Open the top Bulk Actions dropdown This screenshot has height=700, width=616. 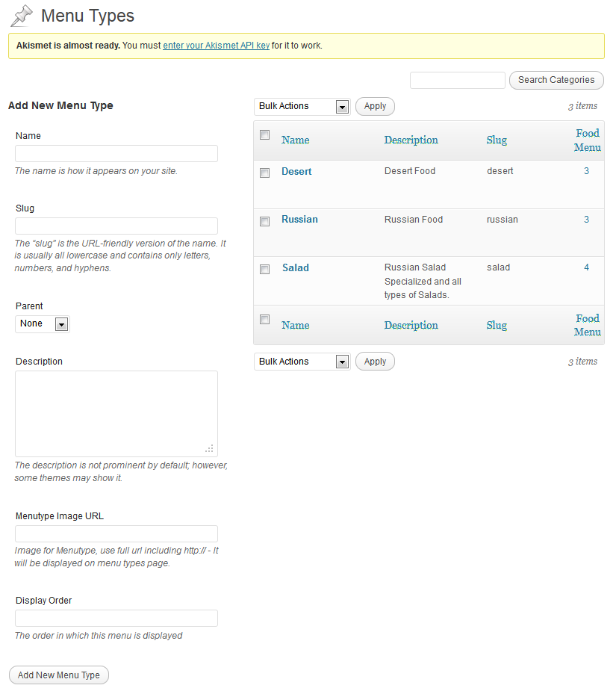302,107
